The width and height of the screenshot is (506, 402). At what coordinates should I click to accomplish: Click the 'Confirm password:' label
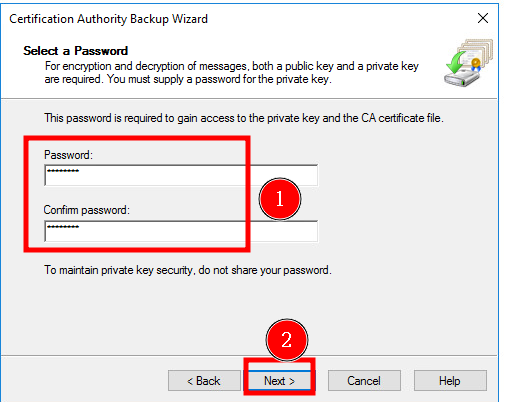[87, 210]
